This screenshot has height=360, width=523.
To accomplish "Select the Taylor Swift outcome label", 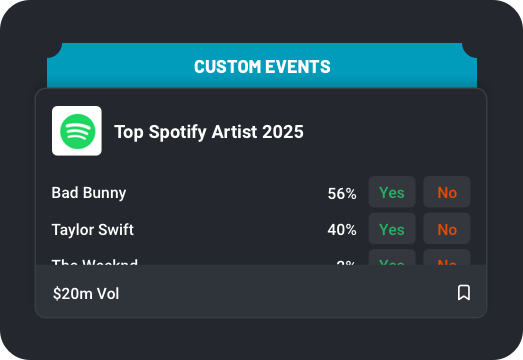I will point(93,230).
